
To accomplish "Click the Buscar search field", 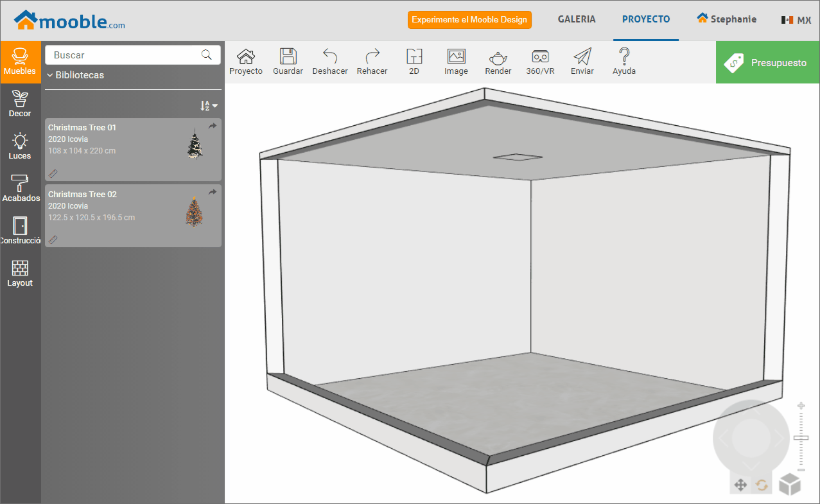I will (125, 55).
